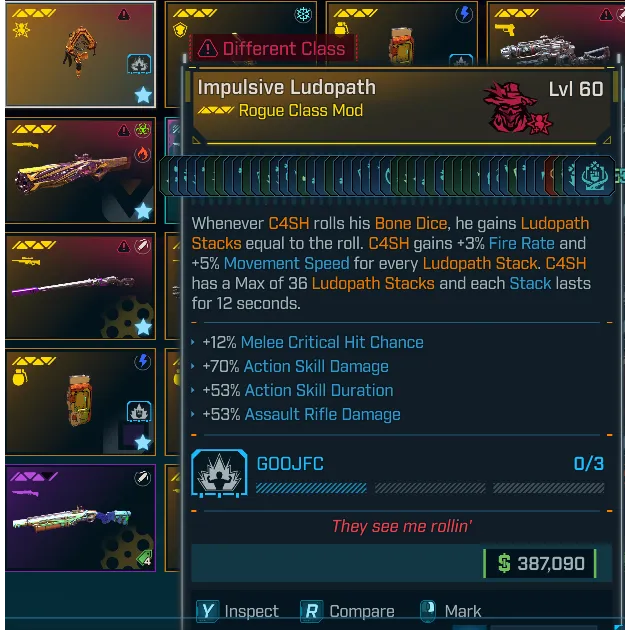Screen dimensions: 630x630
Task: Select the purple shotgun item card
Action: click(x=80, y=518)
